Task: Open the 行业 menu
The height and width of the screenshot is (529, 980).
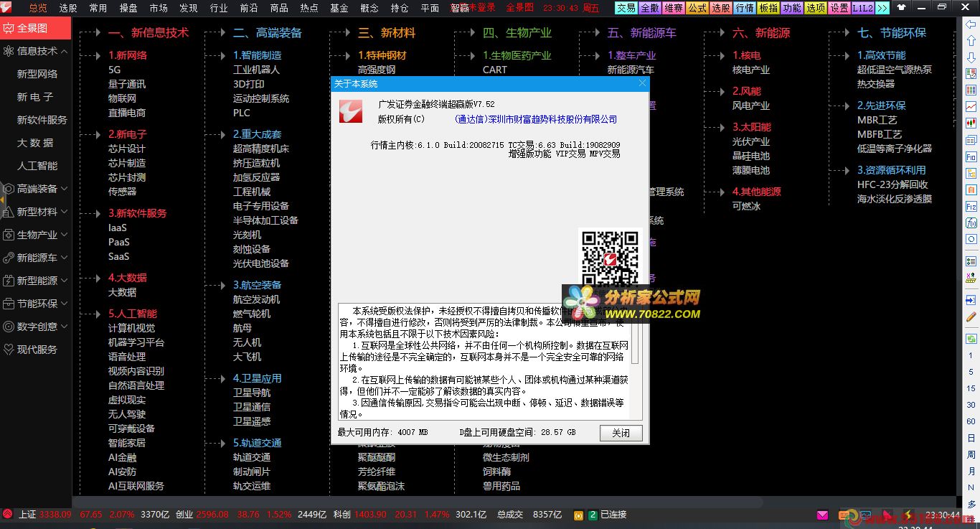Action: point(219,8)
